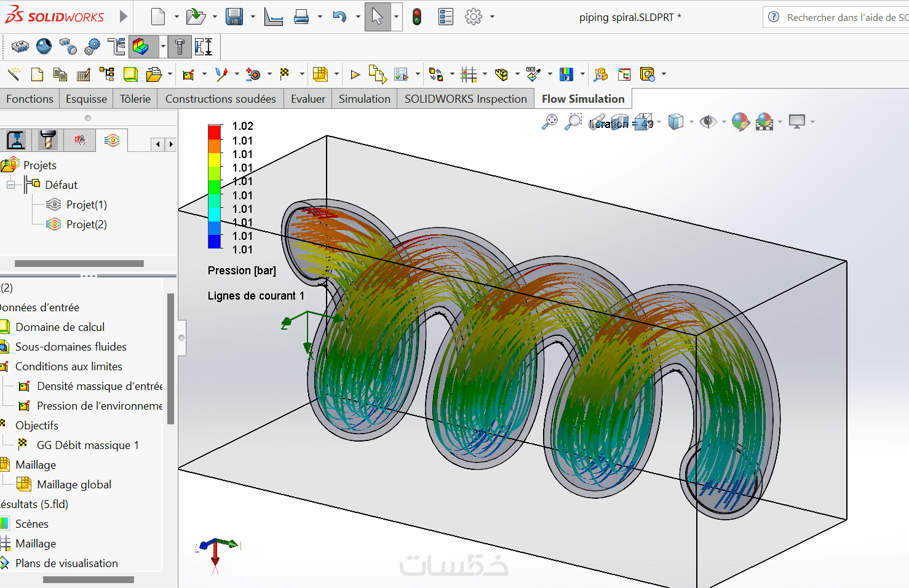Viewport: 909px width, 588px height.
Task: Click the PhotoView 360 sphere add-in icon
Action: coord(44,46)
